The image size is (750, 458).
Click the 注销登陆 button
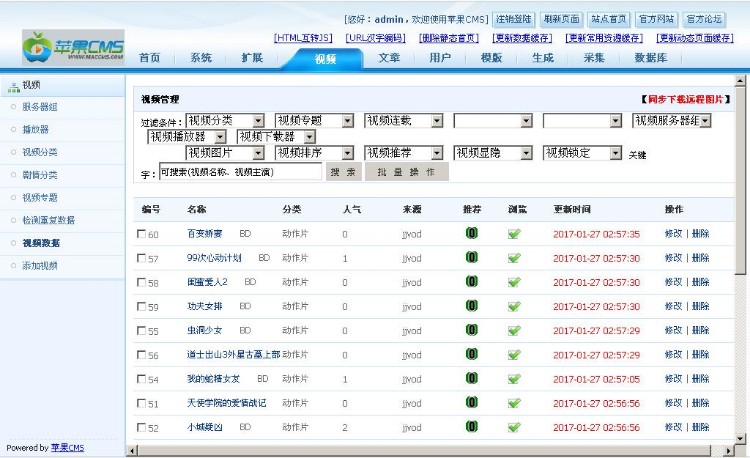click(x=513, y=19)
